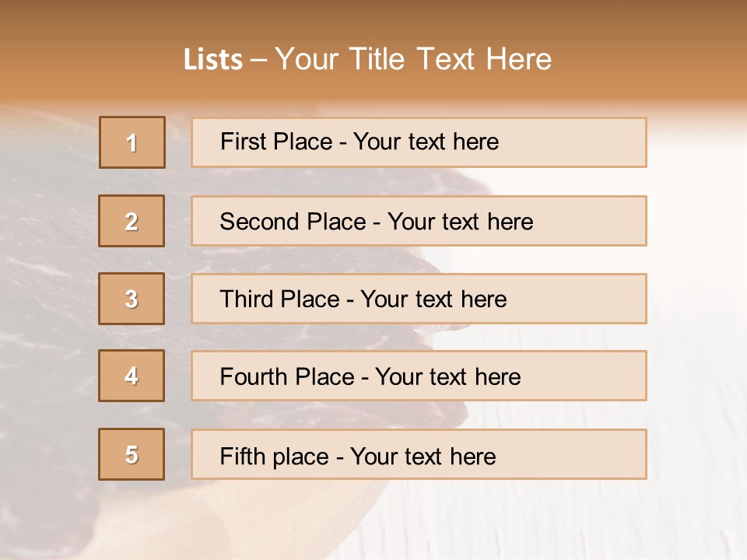The height and width of the screenshot is (560, 747).
Task: Click the number 5 box
Action: tap(132, 454)
